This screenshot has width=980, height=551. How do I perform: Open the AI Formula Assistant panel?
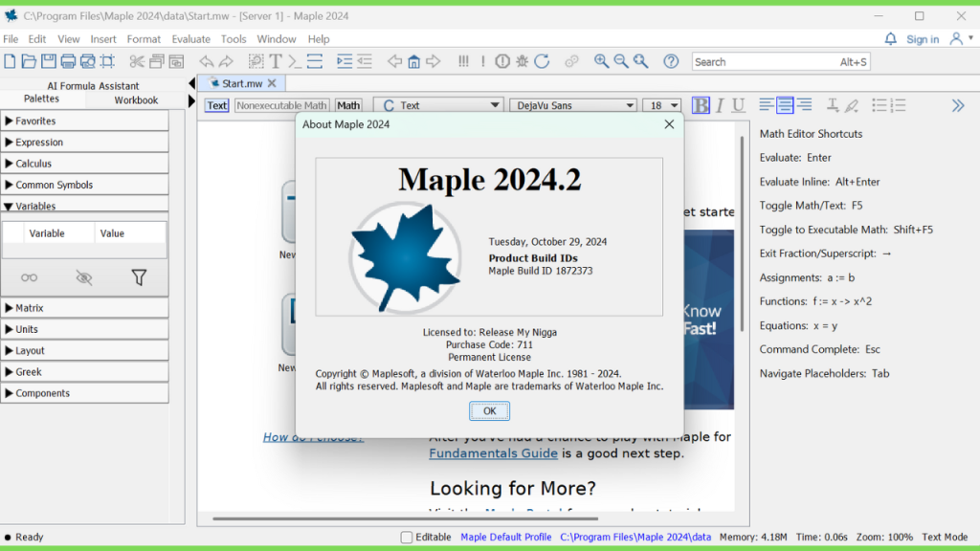click(93, 85)
